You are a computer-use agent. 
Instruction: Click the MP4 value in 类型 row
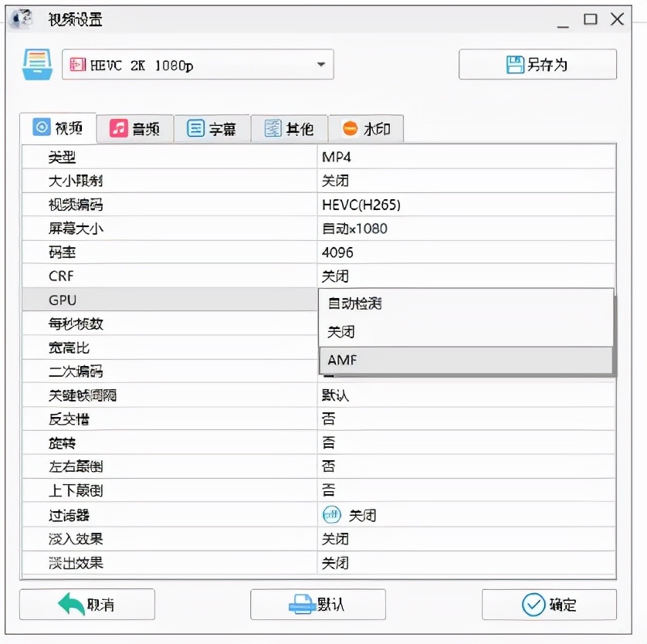pos(337,157)
